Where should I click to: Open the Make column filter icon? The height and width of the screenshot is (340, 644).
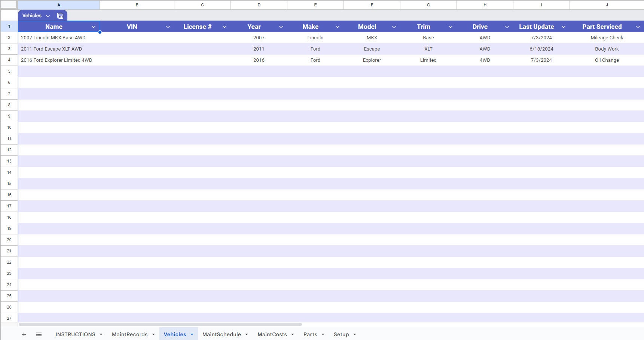[338, 27]
